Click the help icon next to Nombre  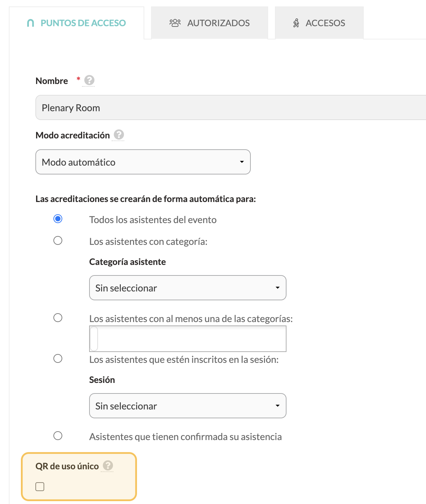click(x=89, y=80)
